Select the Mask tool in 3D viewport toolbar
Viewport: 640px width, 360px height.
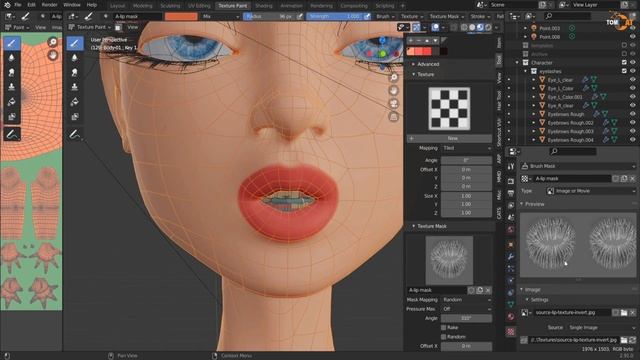point(75,116)
